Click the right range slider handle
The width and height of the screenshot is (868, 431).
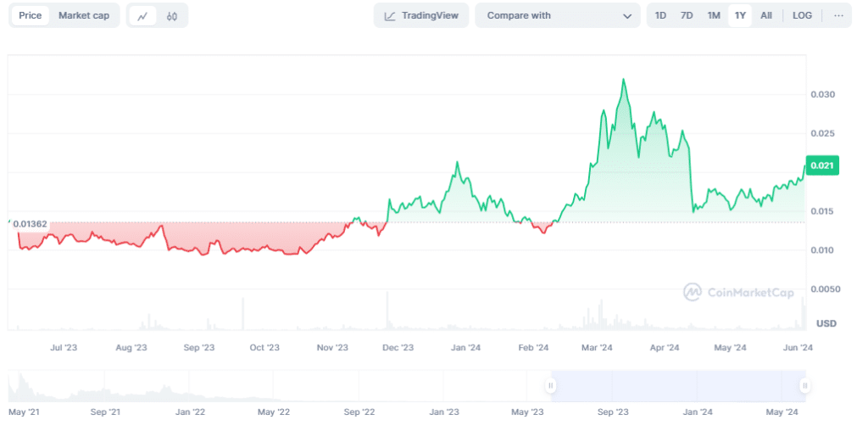(x=804, y=386)
